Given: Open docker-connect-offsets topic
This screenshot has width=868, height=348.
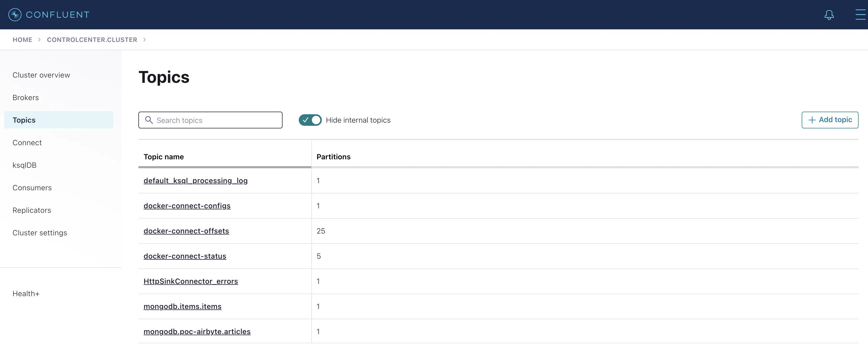Looking at the screenshot, I should click(x=186, y=231).
